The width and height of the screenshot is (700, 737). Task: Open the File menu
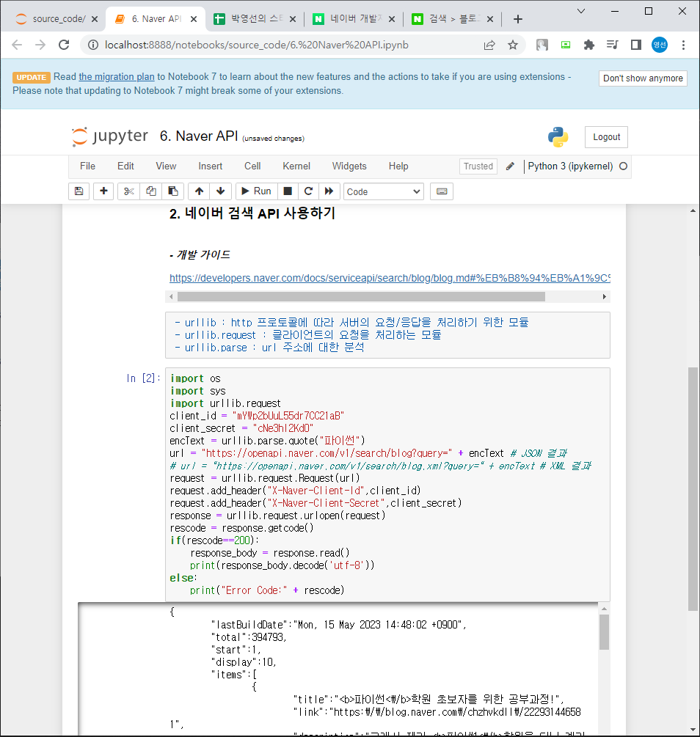[x=87, y=166]
